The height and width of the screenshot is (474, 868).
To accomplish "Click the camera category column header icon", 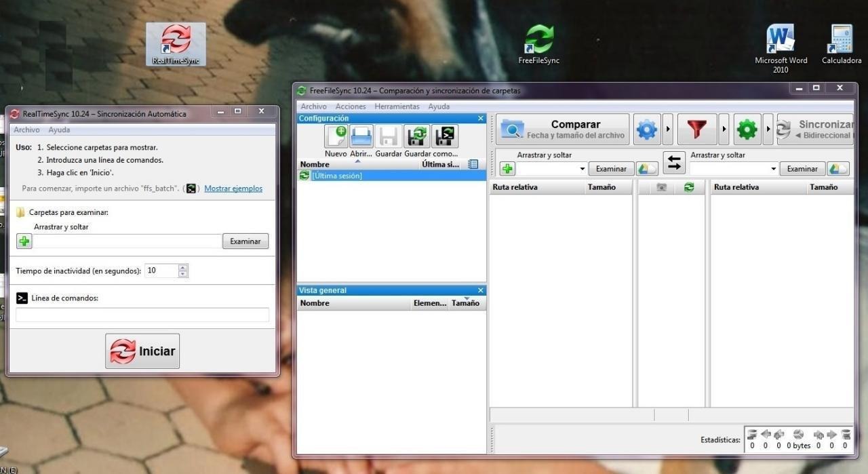I will click(660, 187).
